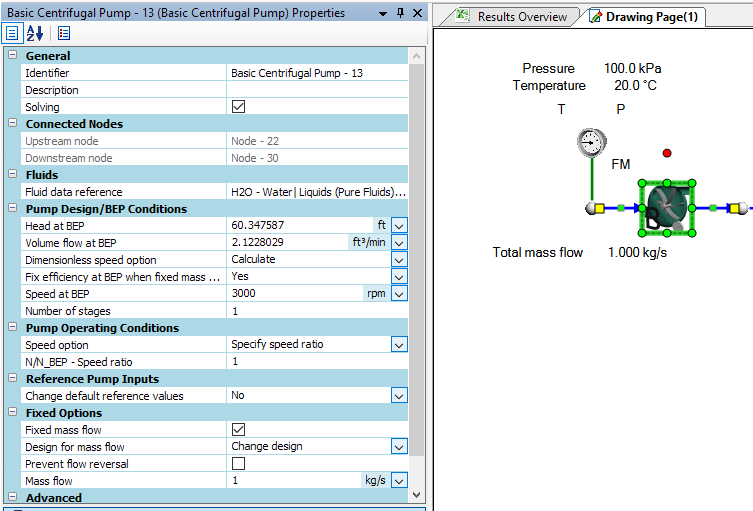Image resolution: width=753 pixels, height=511 pixels.
Task: Open the Speed option dropdown
Action: tap(399, 345)
